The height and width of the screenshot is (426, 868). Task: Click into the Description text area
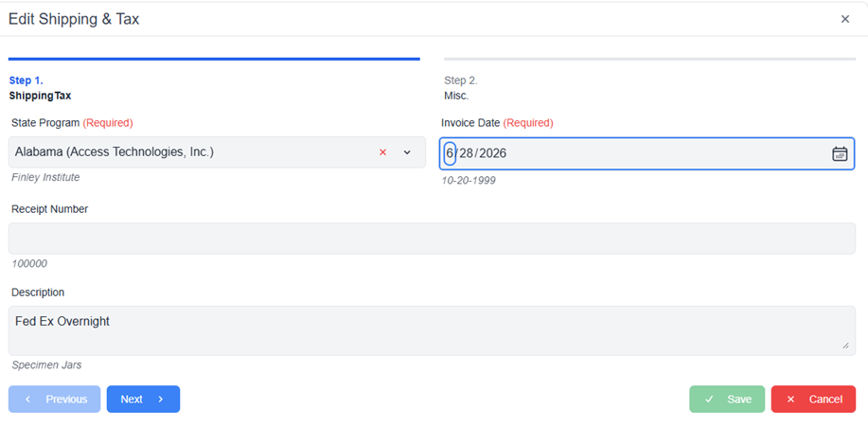tap(432, 330)
